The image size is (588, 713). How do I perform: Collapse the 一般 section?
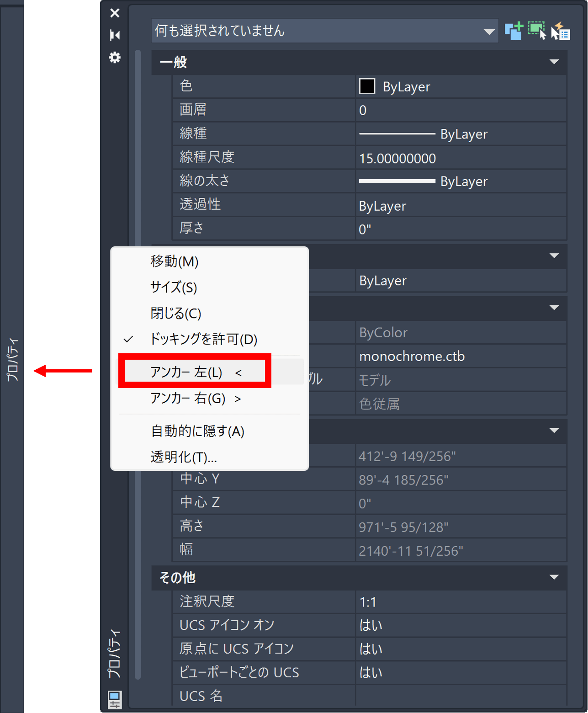pos(554,62)
